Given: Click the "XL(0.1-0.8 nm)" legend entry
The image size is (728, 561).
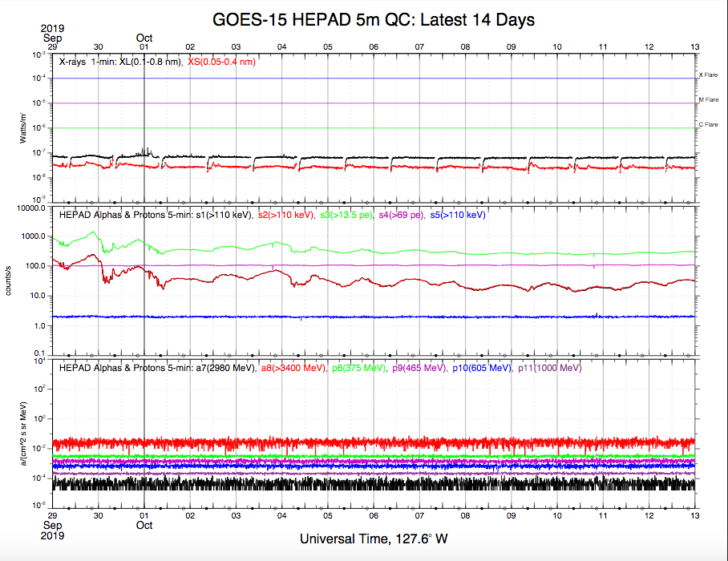Looking at the screenshot, I should pyautogui.click(x=151, y=62).
